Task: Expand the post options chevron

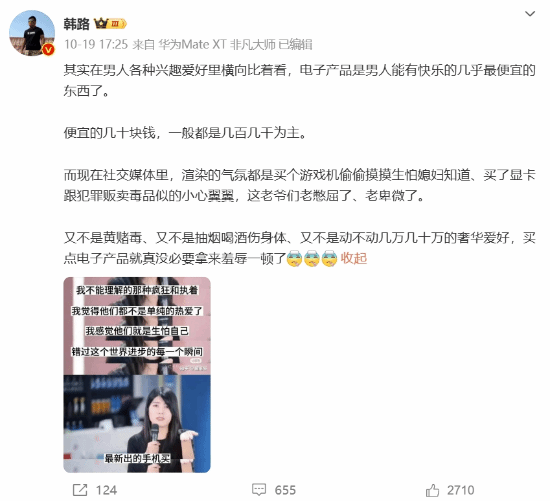Action: (530, 14)
